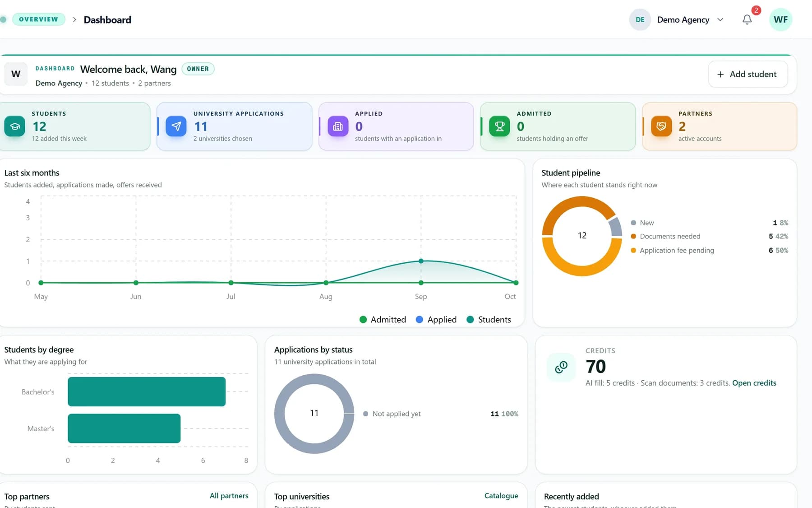Screen dimensions: 812x508
Task: Open the Overview breadcrumb pill
Action: coord(39,19)
